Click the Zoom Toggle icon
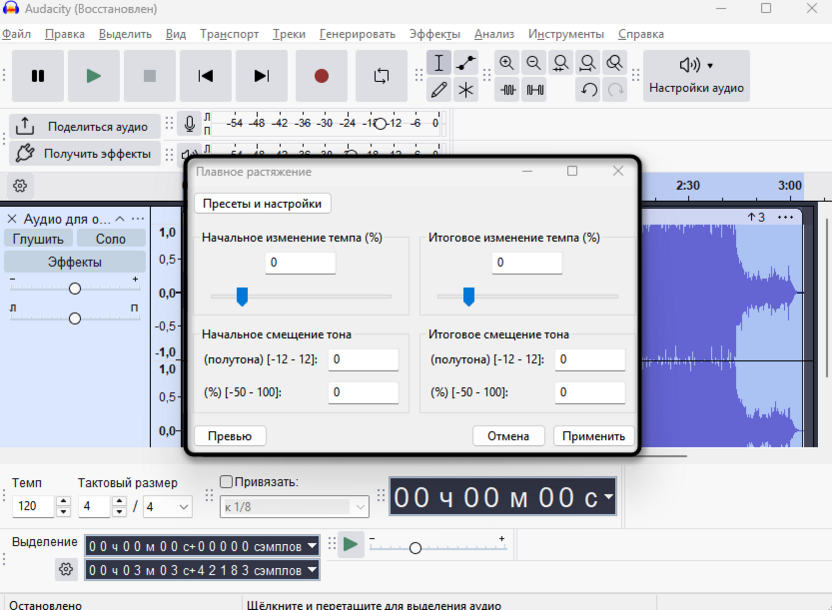Image resolution: width=832 pixels, height=610 pixels. [x=614, y=63]
